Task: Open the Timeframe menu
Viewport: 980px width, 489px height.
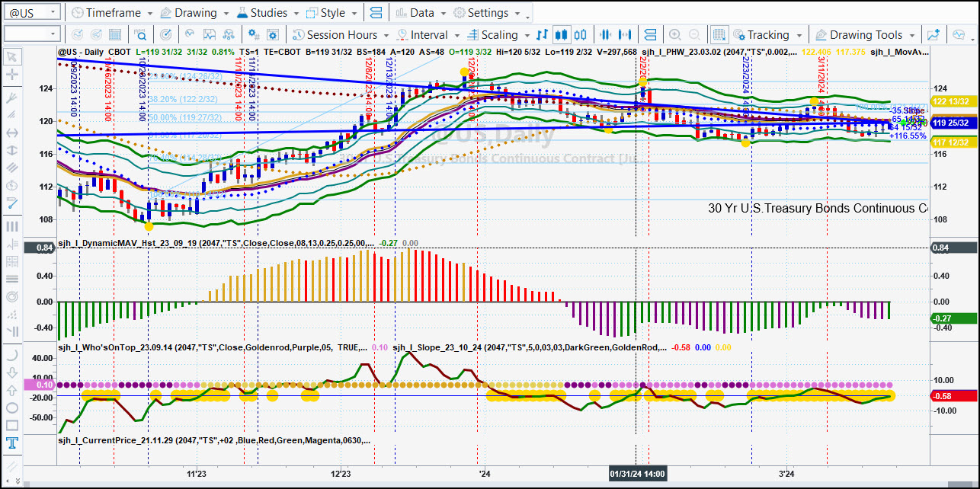Action: point(111,13)
